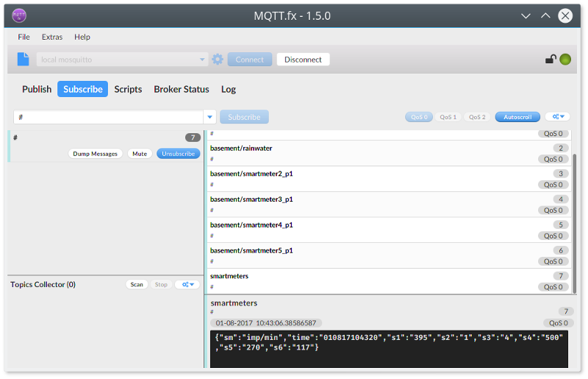
Task: Click the Unsubscribe button
Action: tap(178, 154)
